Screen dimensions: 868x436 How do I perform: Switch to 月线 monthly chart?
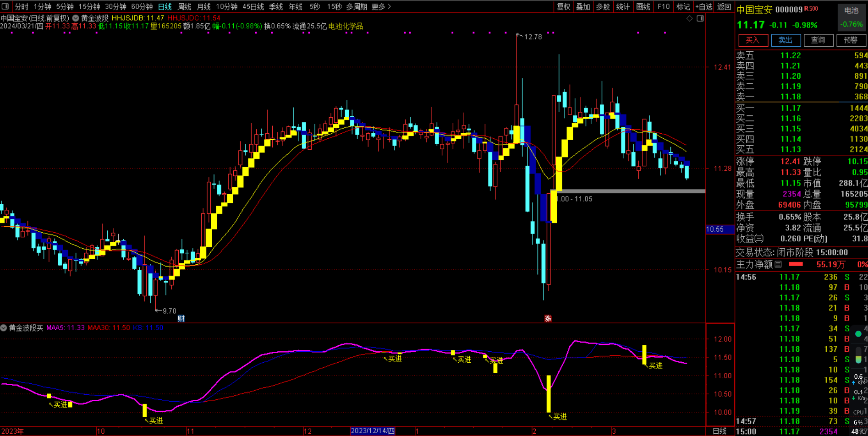coord(203,6)
